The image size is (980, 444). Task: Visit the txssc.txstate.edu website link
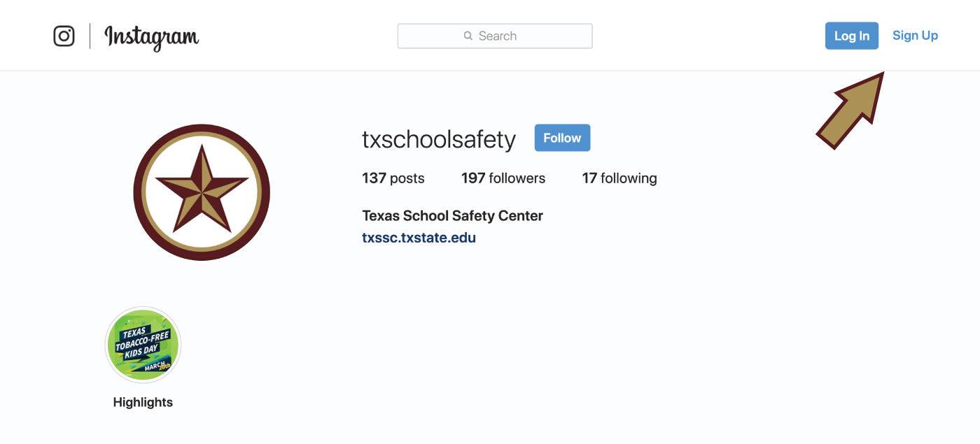[x=419, y=238]
